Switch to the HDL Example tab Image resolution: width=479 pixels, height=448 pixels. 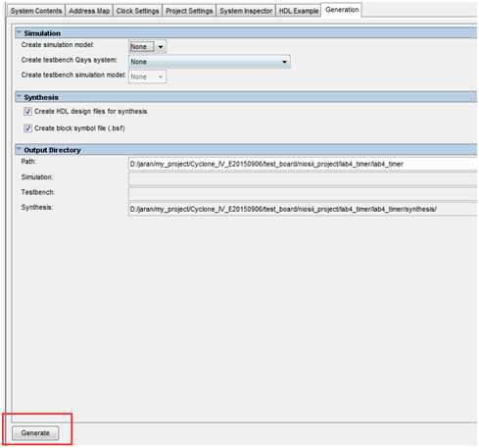pos(299,11)
